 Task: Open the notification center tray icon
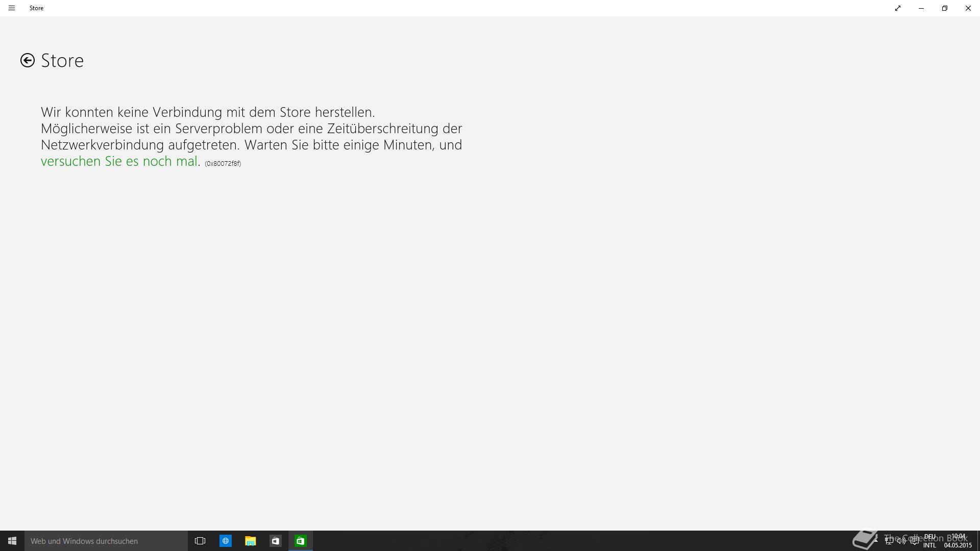click(x=914, y=541)
